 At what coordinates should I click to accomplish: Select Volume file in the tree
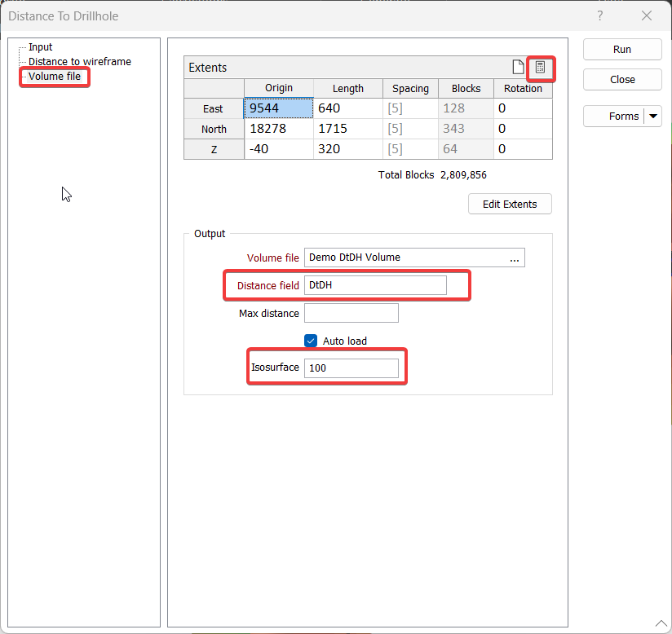click(55, 77)
